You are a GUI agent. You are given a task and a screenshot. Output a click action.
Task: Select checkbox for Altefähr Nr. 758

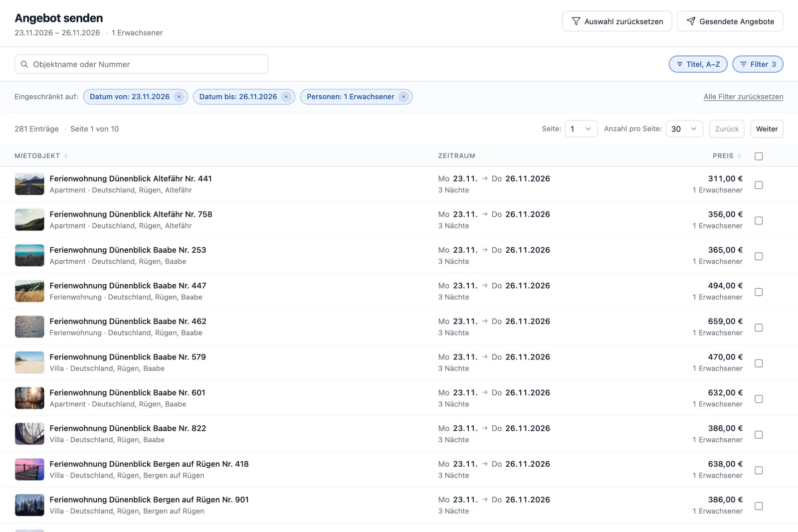pos(759,220)
